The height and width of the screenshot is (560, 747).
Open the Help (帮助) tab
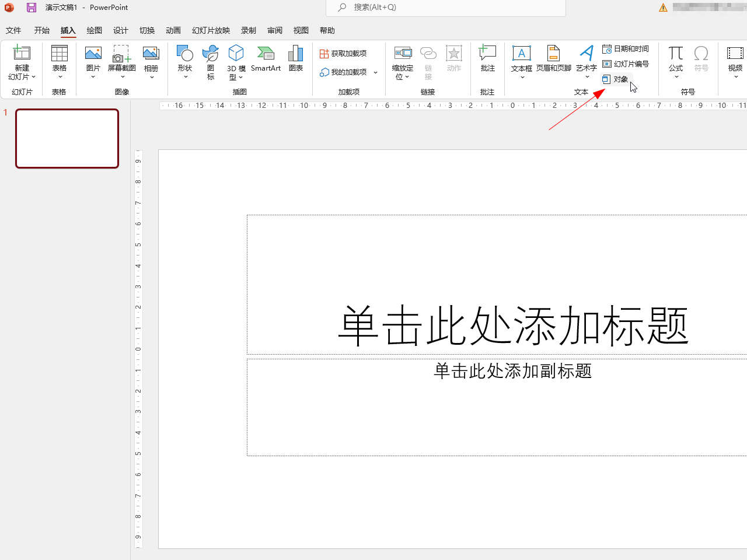coord(327,30)
